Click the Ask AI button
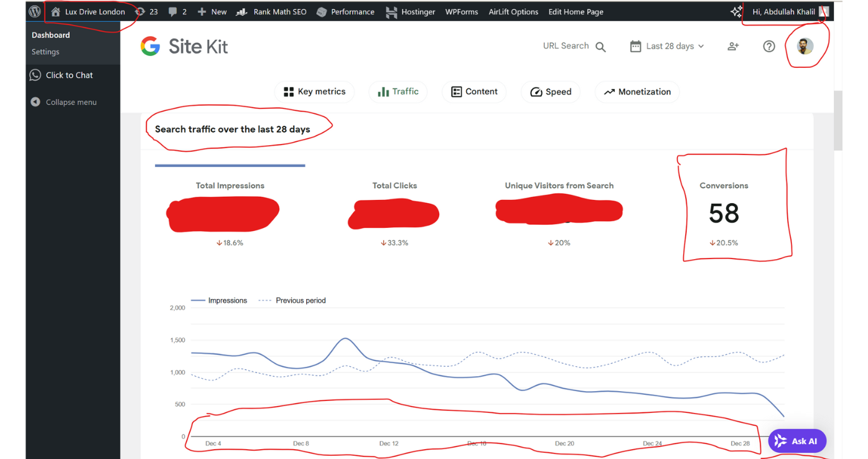The image size is (868, 459). pyautogui.click(x=797, y=441)
